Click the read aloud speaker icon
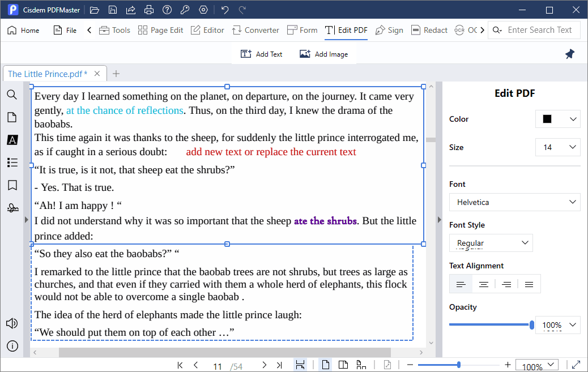 pyautogui.click(x=12, y=323)
